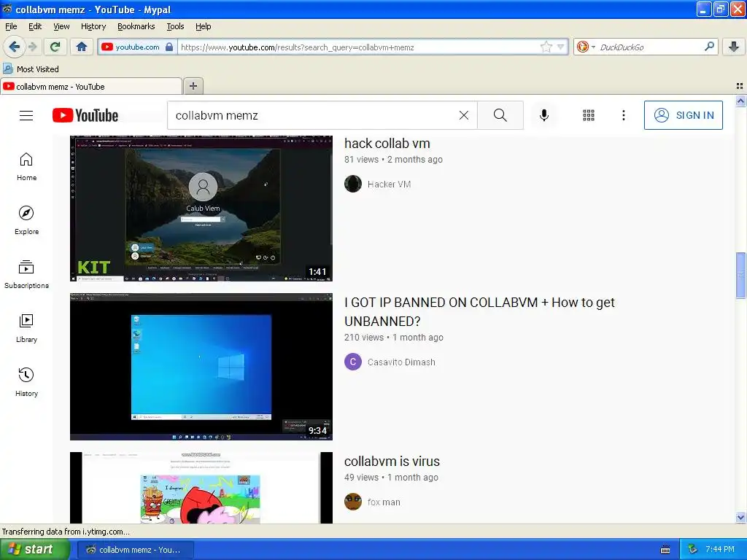Open the File menu
The width and height of the screenshot is (747, 560).
(x=11, y=26)
